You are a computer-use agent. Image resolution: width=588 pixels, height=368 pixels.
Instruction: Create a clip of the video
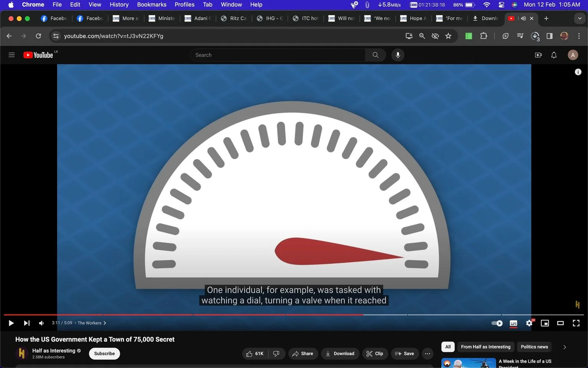(x=374, y=353)
